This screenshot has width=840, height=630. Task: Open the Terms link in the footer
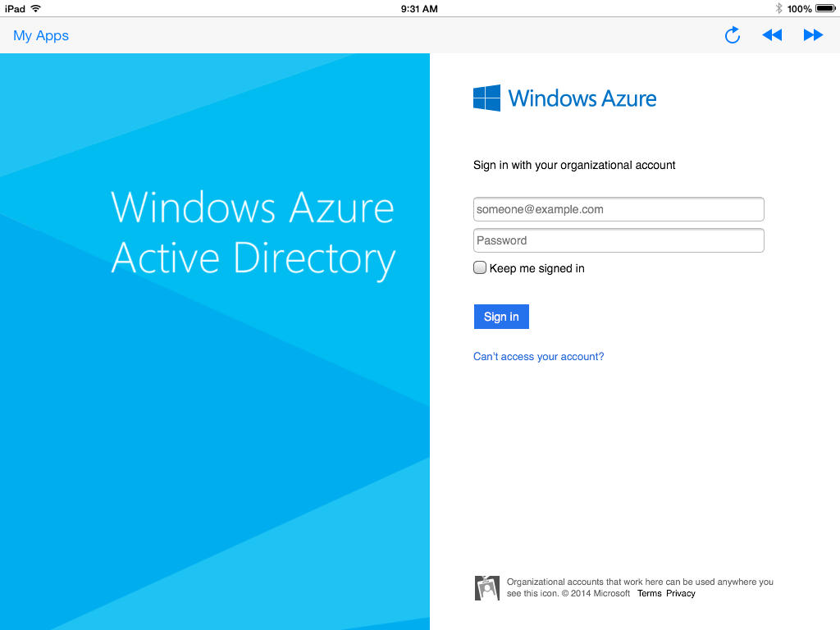click(649, 593)
